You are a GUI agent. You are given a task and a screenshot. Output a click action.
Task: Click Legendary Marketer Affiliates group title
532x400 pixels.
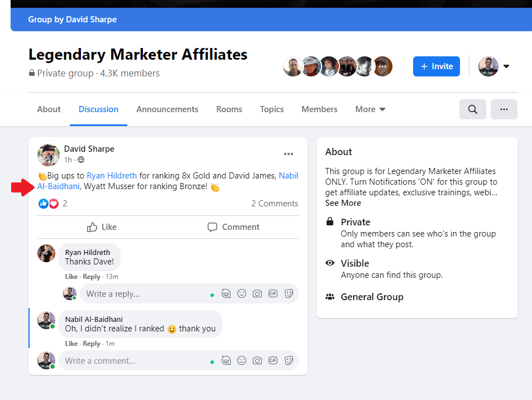point(138,54)
